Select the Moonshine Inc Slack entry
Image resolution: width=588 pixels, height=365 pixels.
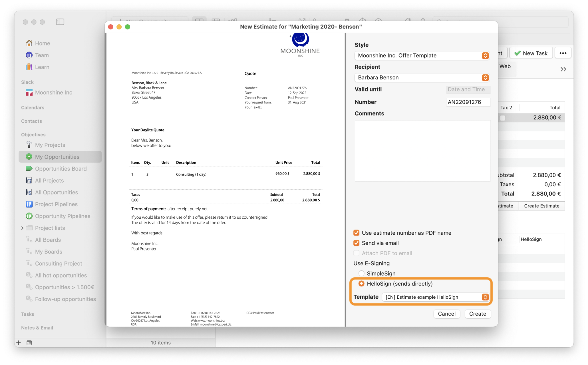tap(53, 92)
